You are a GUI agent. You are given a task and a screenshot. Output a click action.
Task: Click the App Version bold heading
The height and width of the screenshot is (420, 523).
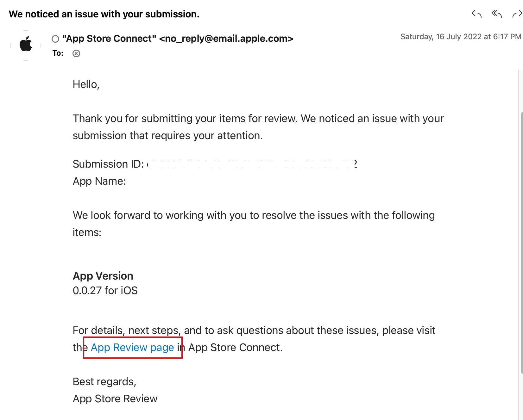(x=103, y=276)
